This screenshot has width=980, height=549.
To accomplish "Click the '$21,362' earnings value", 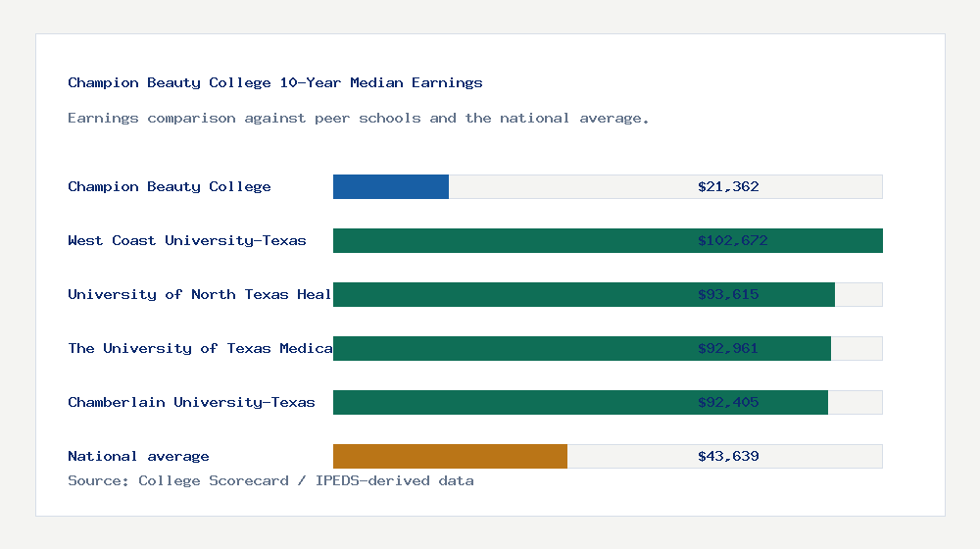I will 728,187.
